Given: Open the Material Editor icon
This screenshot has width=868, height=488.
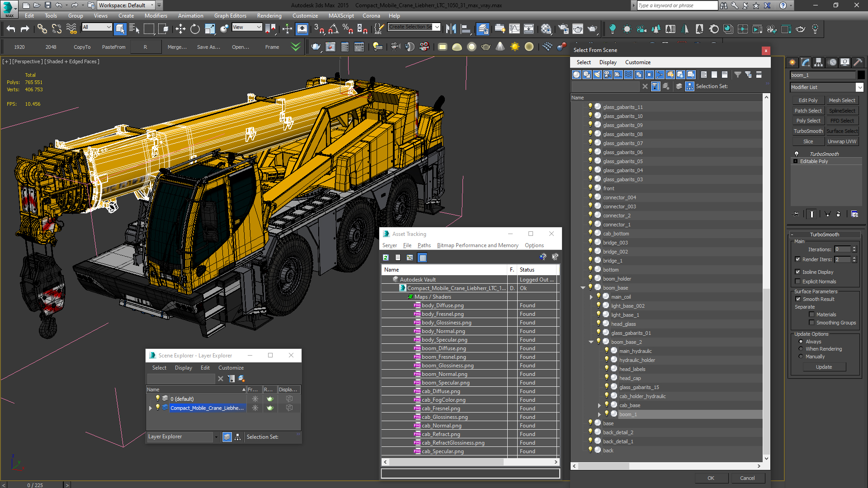Looking at the screenshot, I should 546,29.
